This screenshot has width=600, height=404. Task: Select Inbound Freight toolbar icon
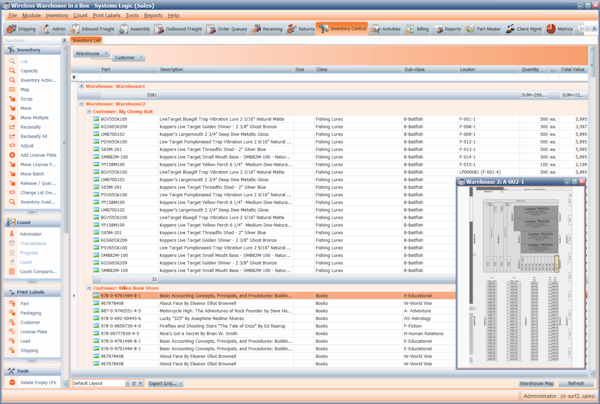coord(93,29)
